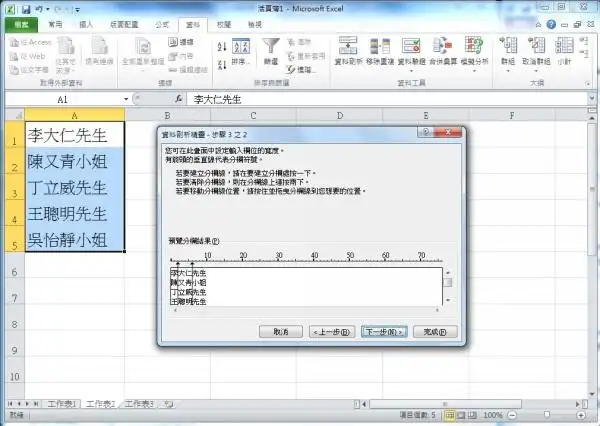This screenshot has height=426, width=600.
Task: Click the 取消 (Cancel) button in wizard
Action: click(281, 332)
